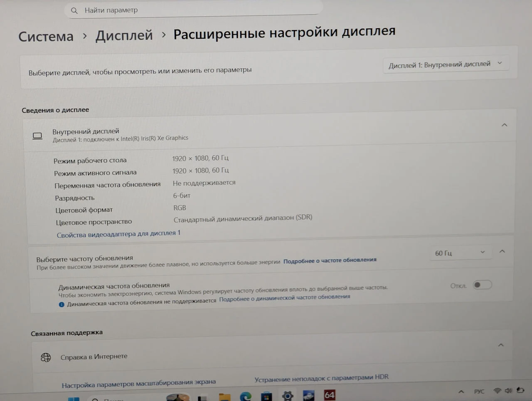Click the Wi-Fi icon in system tray
Screen dimensions: 532x401
[497, 391]
